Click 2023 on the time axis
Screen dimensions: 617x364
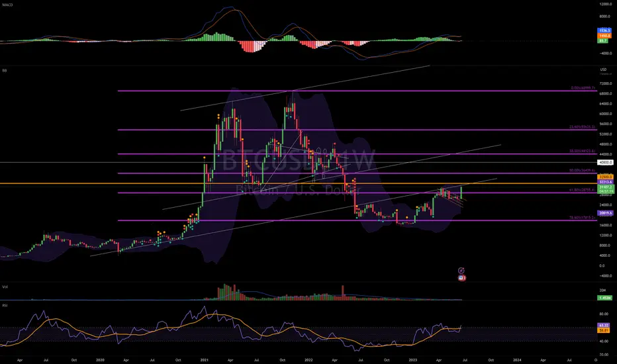[x=413, y=359]
